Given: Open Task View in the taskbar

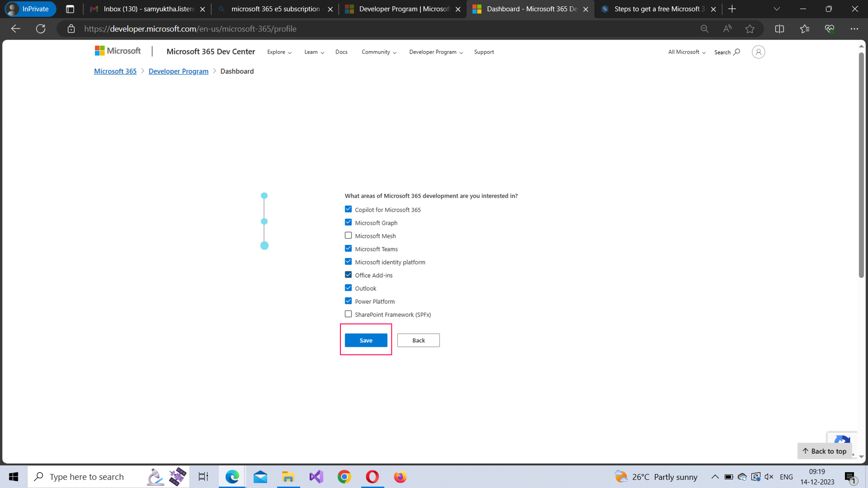Looking at the screenshot, I should (x=203, y=476).
